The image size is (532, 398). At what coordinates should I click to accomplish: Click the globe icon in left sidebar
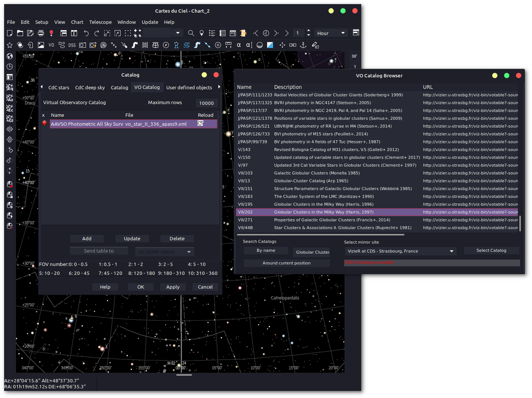tap(10, 56)
